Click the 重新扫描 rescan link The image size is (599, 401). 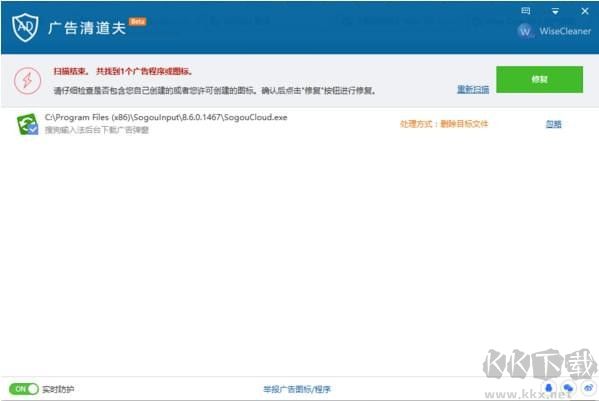point(473,89)
